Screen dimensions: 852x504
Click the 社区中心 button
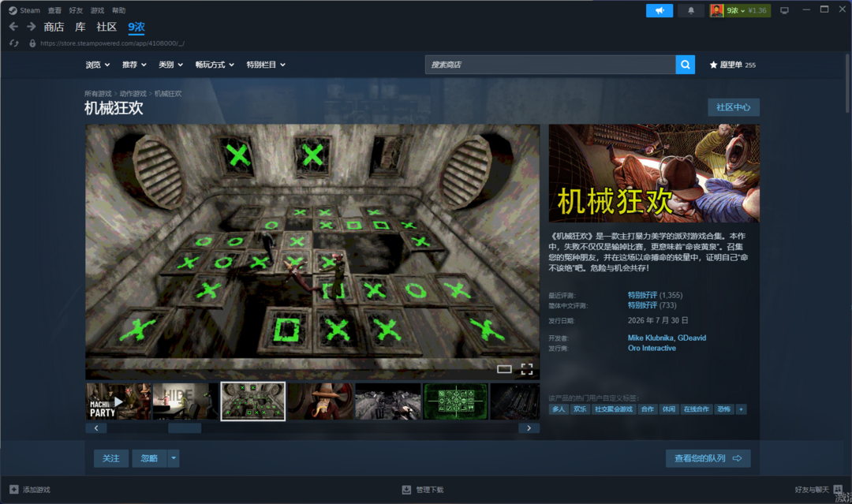[734, 107]
